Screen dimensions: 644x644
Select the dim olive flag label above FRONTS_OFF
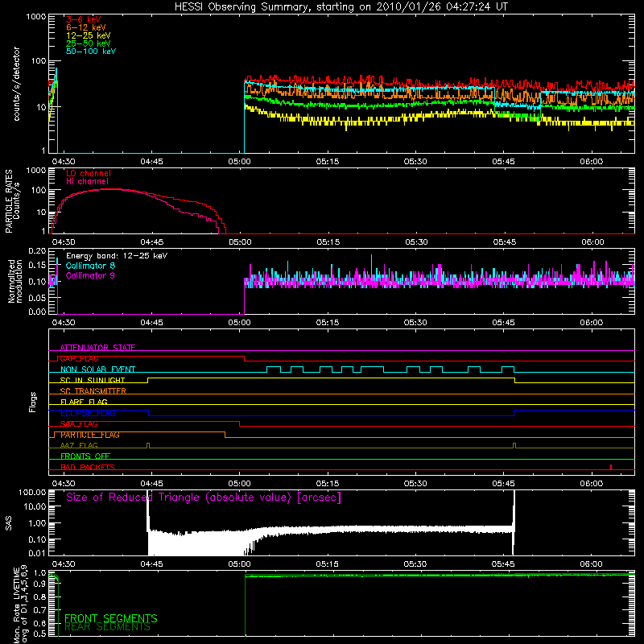(79, 446)
